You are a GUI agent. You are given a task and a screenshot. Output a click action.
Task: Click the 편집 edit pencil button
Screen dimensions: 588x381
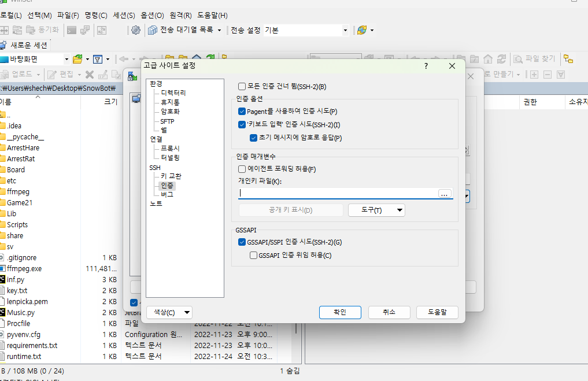pyautogui.click(x=60, y=74)
